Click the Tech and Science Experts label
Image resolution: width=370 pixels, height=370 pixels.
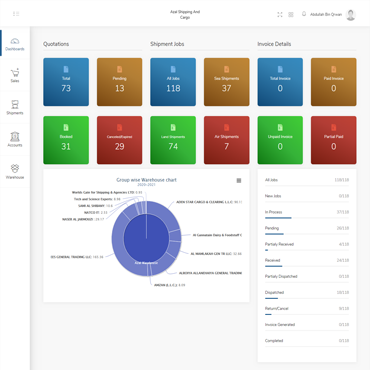point(97,199)
